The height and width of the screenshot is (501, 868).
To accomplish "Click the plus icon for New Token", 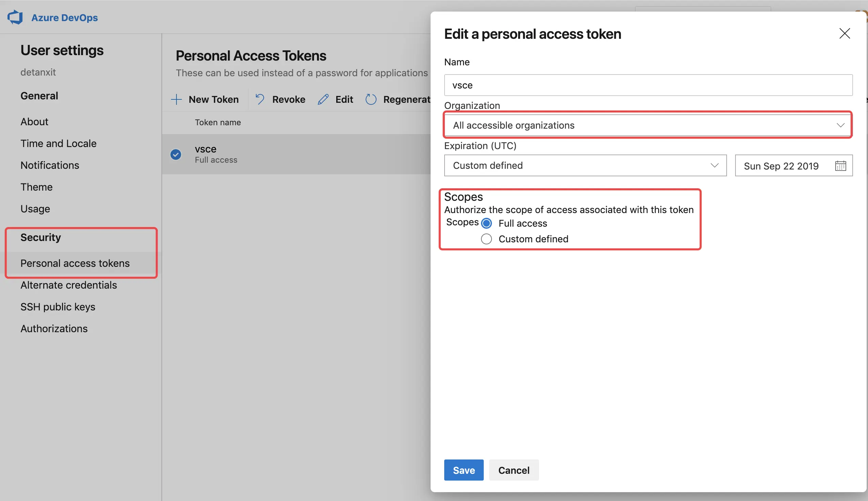I will [176, 99].
